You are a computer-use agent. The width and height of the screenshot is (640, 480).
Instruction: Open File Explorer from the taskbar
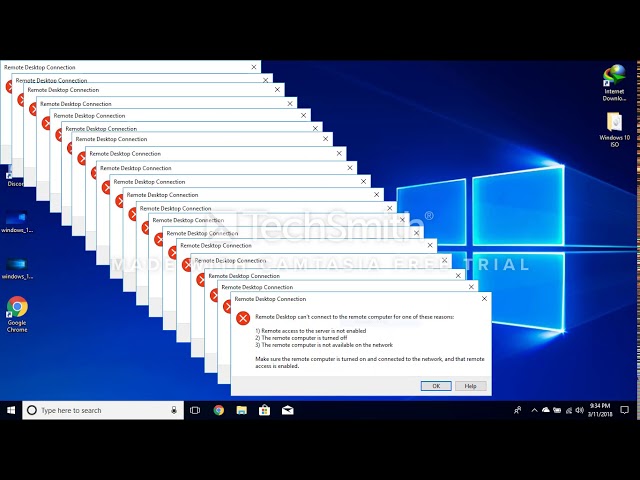tap(242, 410)
